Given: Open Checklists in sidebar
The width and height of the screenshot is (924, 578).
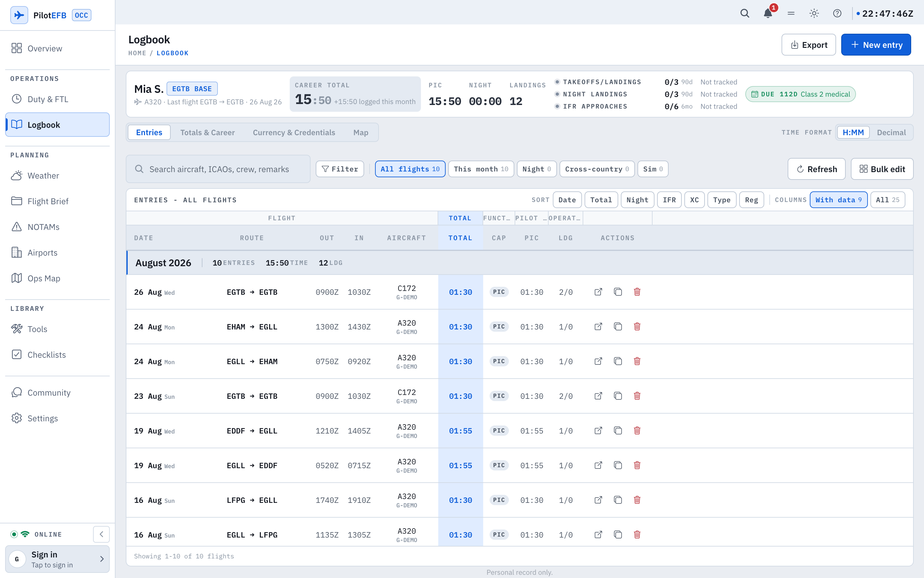Looking at the screenshot, I should pyautogui.click(x=57, y=355).
